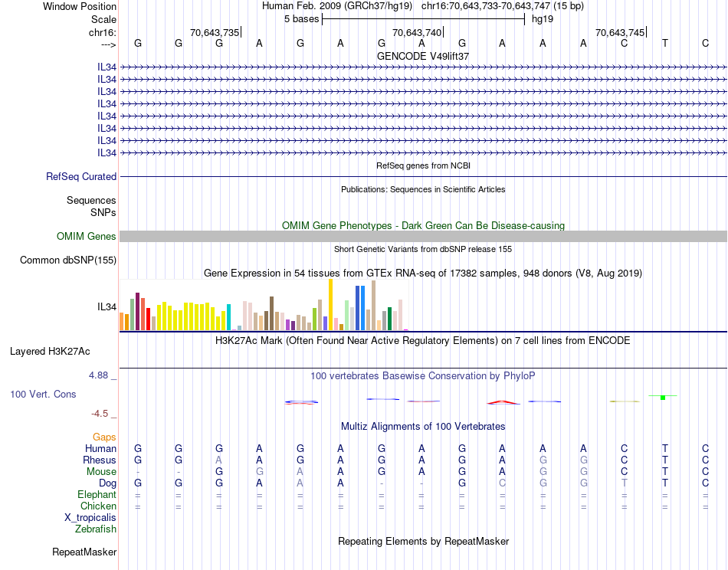The image size is (728, 570).
Task: Open the H3K27Ac Mark ENCODE track title
Action: tap(423, 341)
